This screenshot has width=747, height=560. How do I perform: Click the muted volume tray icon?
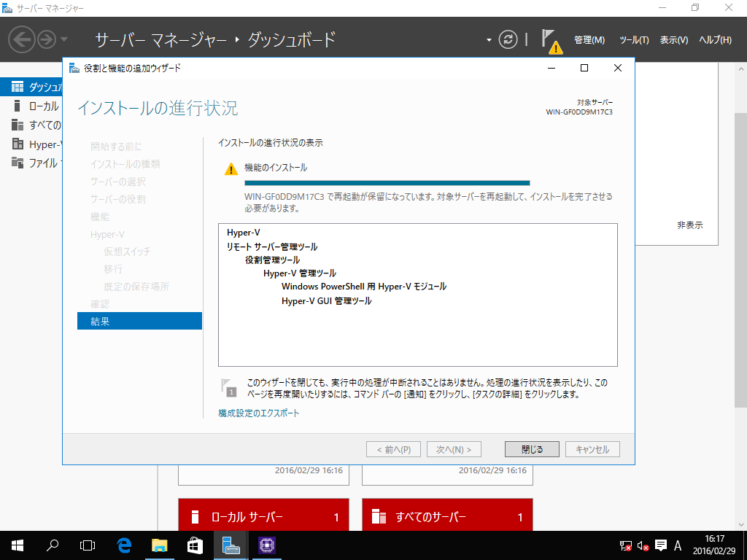643,545
